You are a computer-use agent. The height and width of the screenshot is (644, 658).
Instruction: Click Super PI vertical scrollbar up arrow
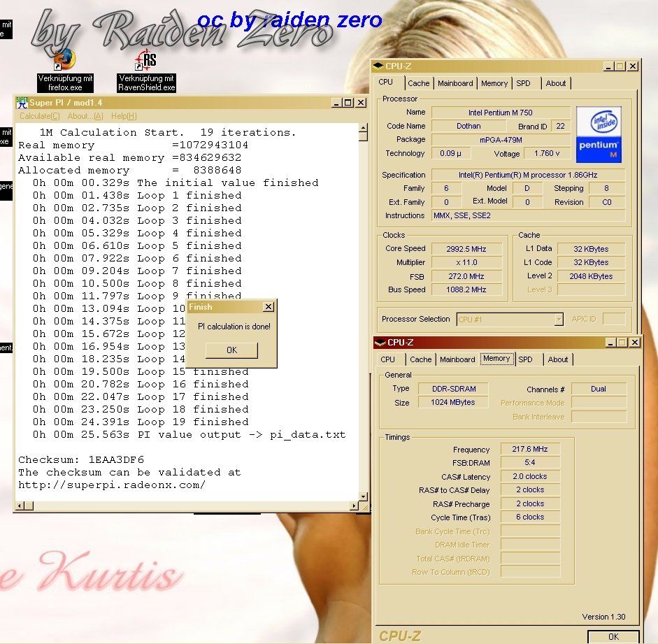[363, 129]
